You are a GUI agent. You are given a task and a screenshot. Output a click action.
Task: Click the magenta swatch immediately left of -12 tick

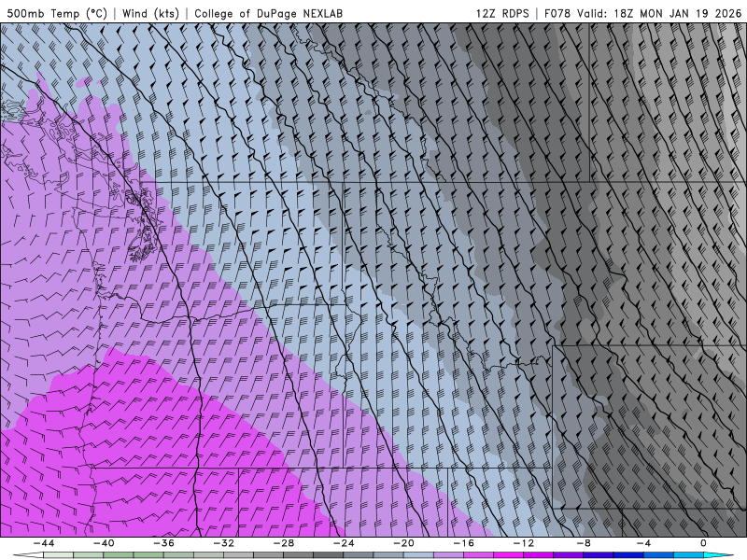click(x=508, y=555)
